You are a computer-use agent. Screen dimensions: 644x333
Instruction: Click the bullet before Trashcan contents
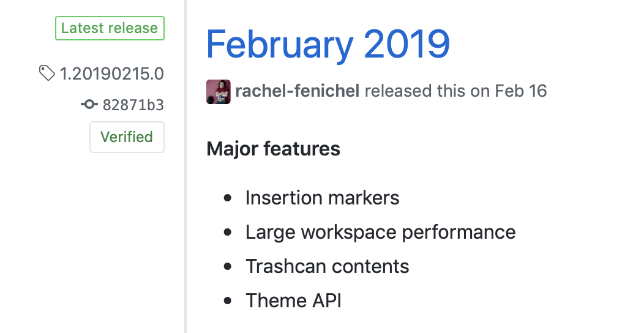[x=228, y=267]
